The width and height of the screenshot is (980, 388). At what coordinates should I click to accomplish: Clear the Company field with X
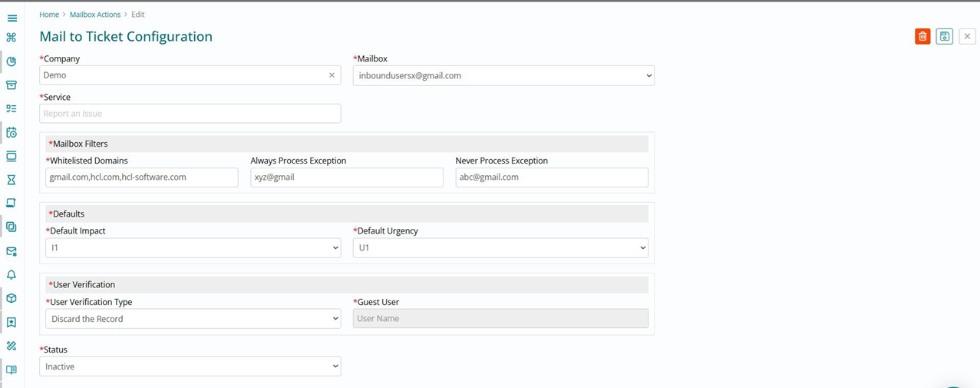pos(332,75)
